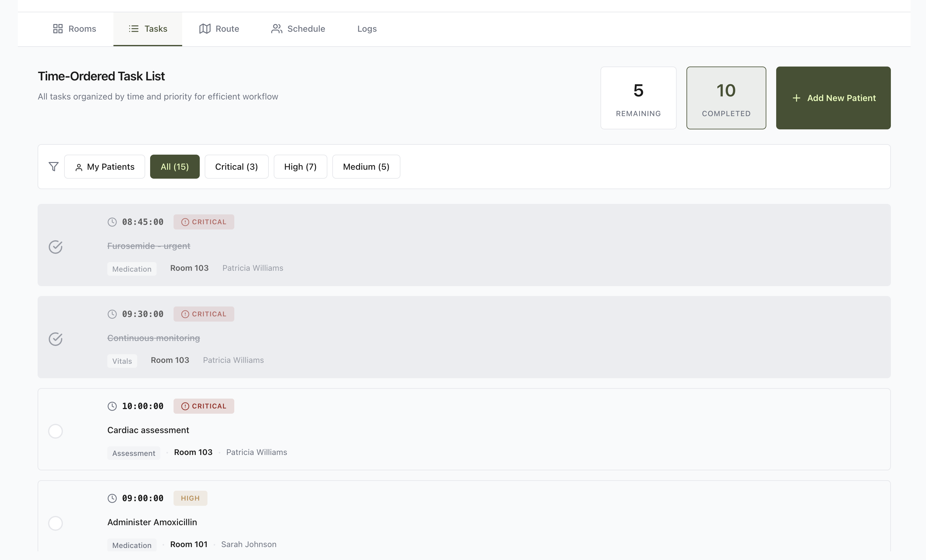
Task: Click the 10 Completed counter card
Action: [726, 98]
